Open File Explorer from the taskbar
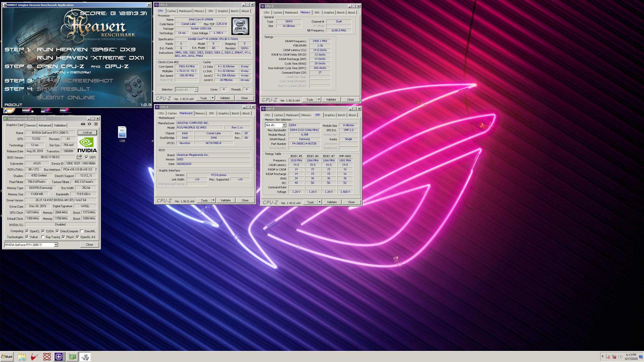 coord(22,357)
